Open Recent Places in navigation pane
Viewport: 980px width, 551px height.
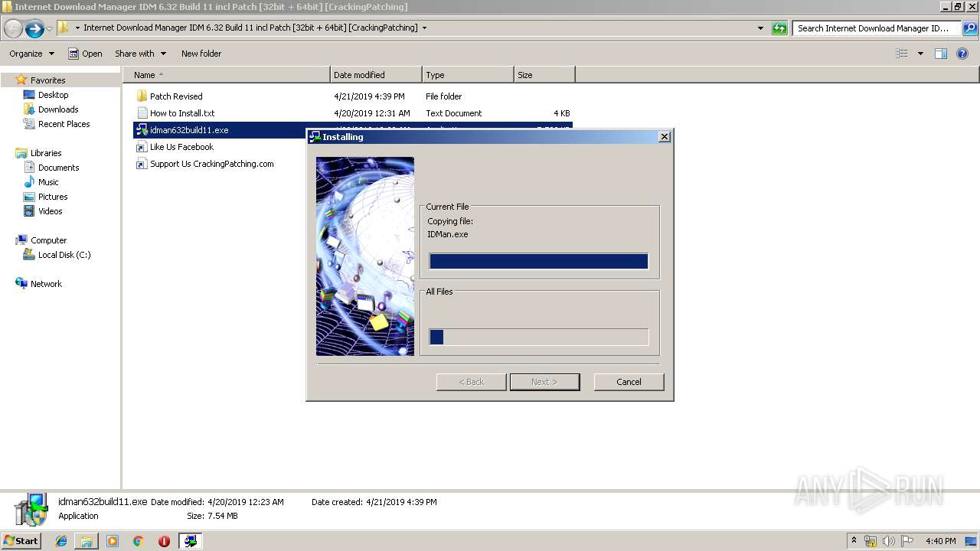(x=64, y=124)
